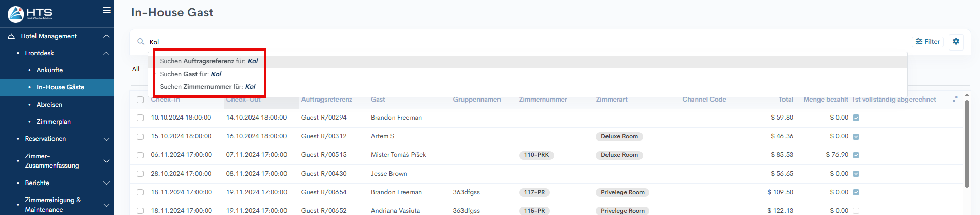Click the Hotel Management bell icon

(11, 36)
